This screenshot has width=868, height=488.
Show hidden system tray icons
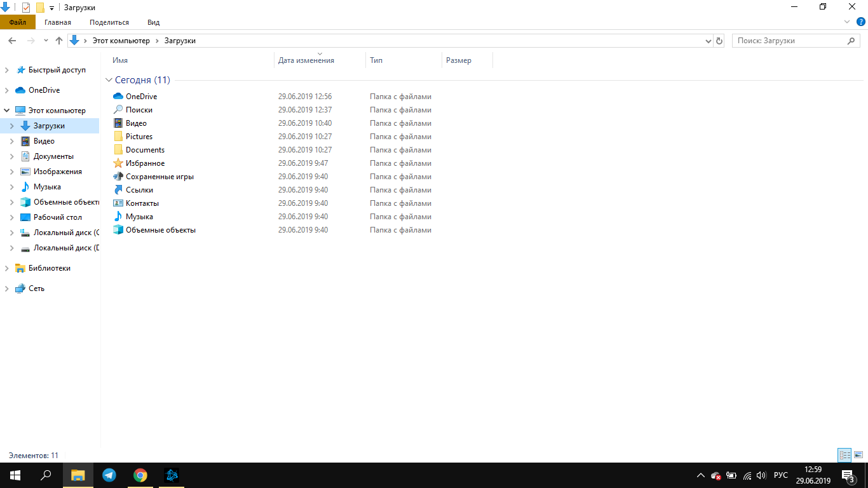[x=701, y=475]
